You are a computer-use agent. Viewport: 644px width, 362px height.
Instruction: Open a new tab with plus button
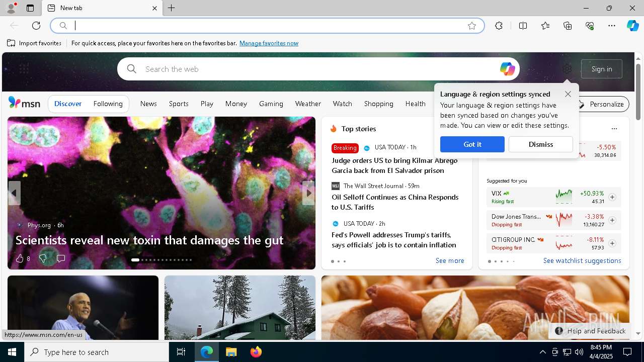click(172, 8)
